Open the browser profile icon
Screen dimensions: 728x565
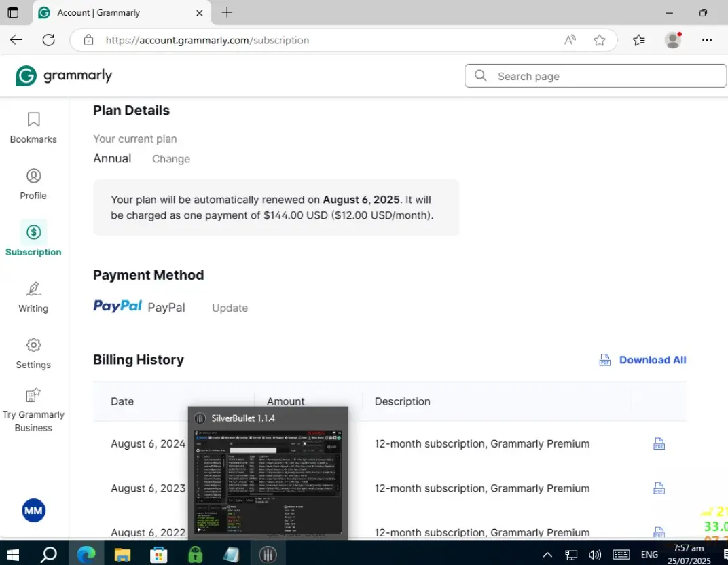(x=673, y=40)
